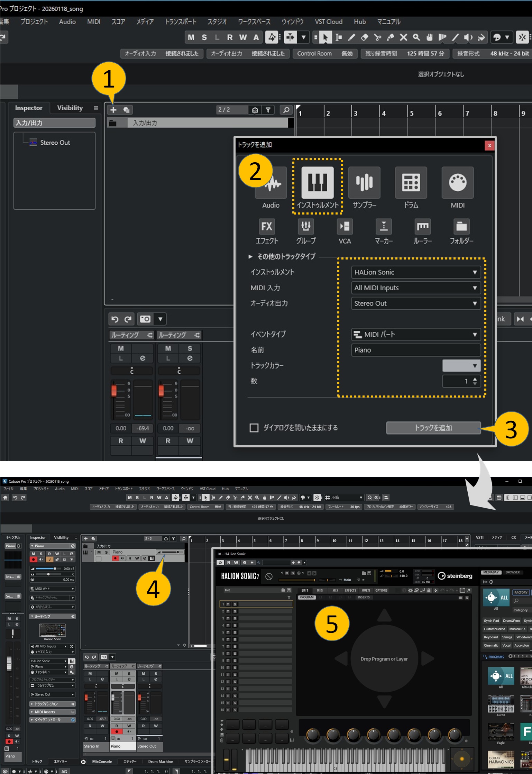Toggle Solo on the Piano track
532x774 pixels.
coord(106,552)
